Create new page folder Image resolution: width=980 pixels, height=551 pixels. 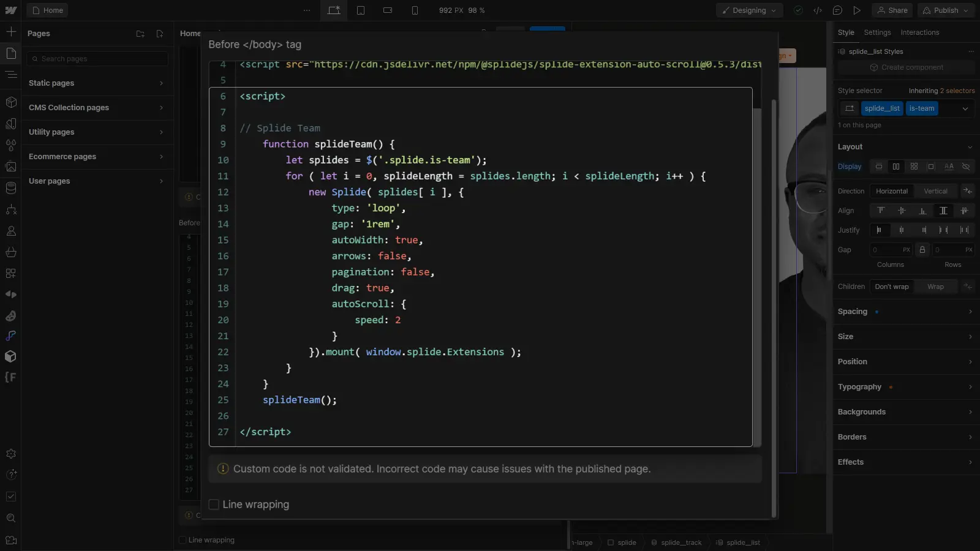(140, 34)
